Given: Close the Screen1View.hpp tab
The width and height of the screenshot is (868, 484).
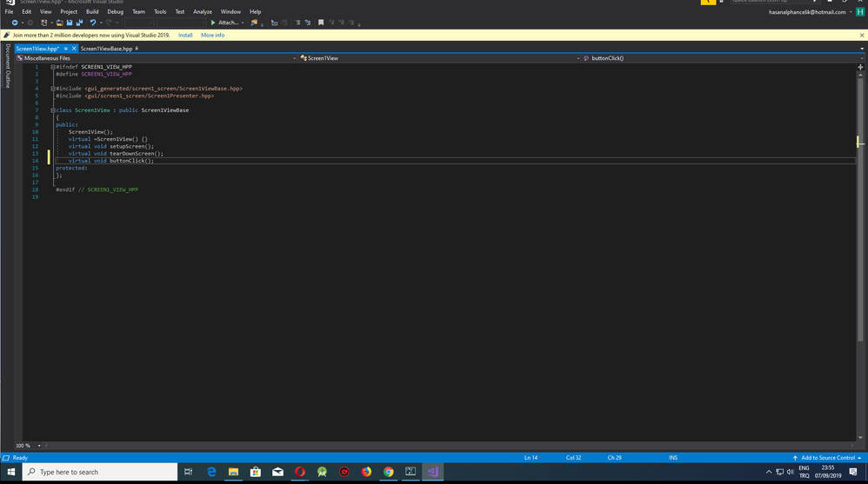Looking at the screenshot, I should (74, 49).
